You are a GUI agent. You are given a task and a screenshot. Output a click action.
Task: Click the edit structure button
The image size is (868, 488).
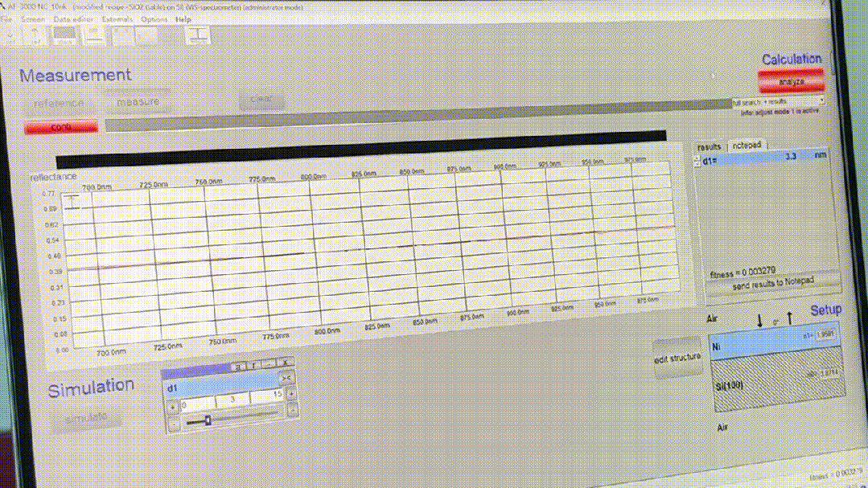[677, 357]
